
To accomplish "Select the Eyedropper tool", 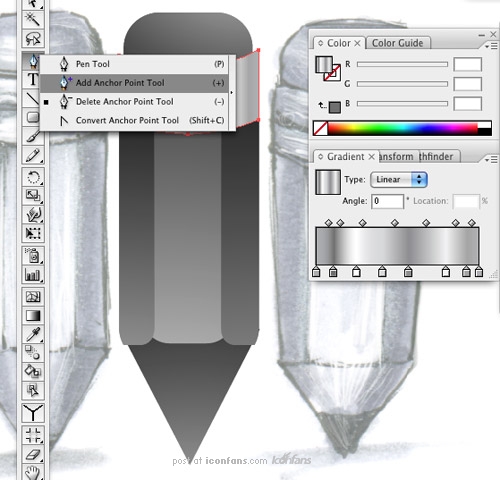I will (33, 334).
